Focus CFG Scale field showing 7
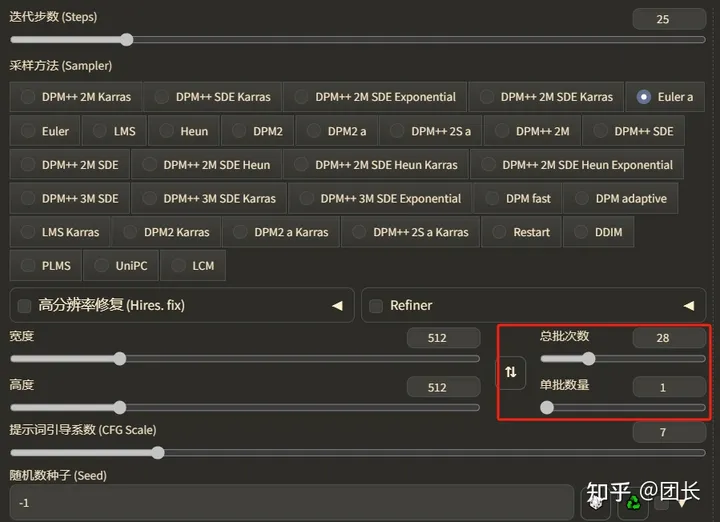This screenshot has height=522, width=720. pos(669,432)
